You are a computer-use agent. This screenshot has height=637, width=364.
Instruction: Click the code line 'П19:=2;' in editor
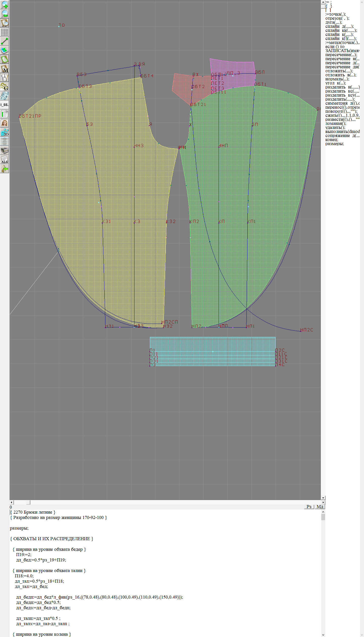point(24,554)
